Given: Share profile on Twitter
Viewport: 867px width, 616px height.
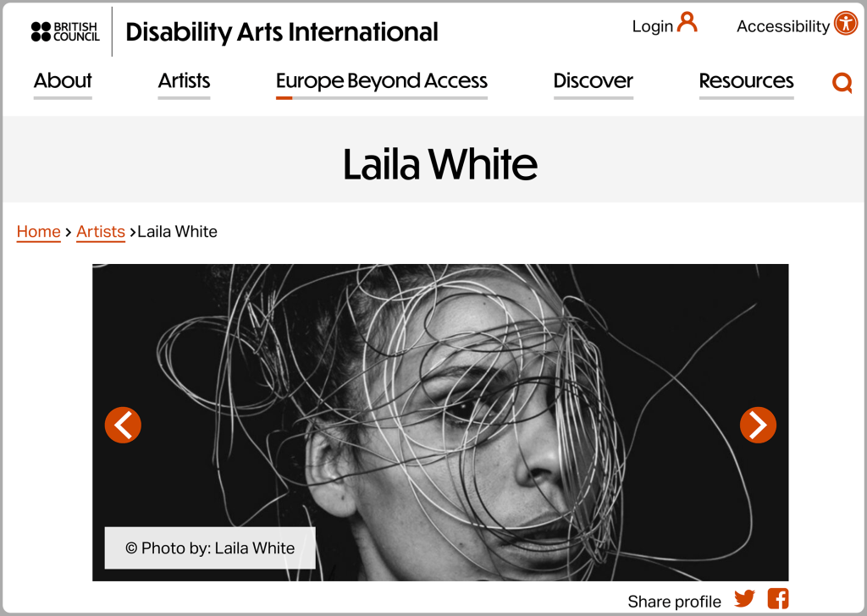Looking at the screenshot, I should pyautogui.click(x=744, y=598).
